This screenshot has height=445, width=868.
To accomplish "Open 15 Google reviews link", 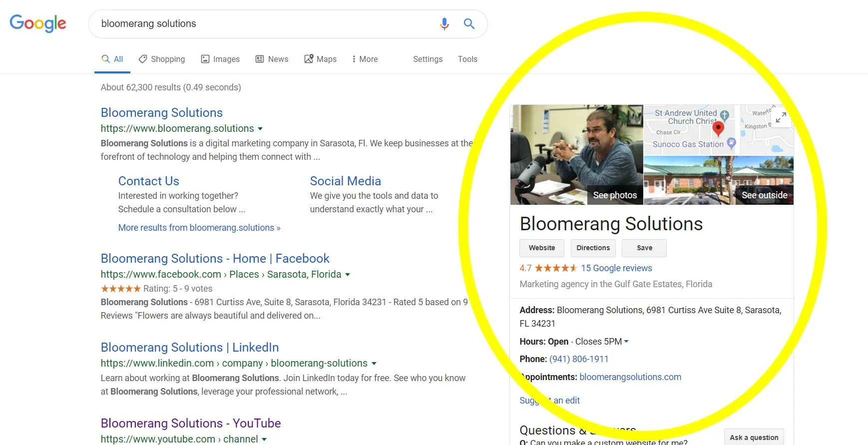I will 616,268.
